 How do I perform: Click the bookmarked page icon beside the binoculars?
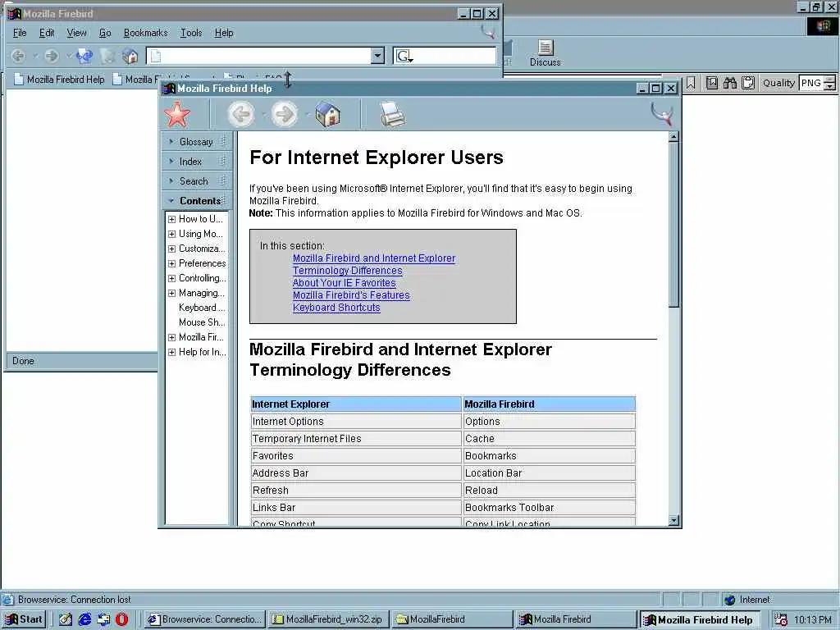tap(711, 83)
